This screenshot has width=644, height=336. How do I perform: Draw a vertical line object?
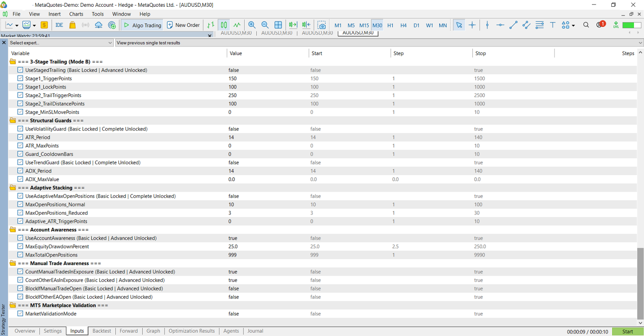[487, 25]
